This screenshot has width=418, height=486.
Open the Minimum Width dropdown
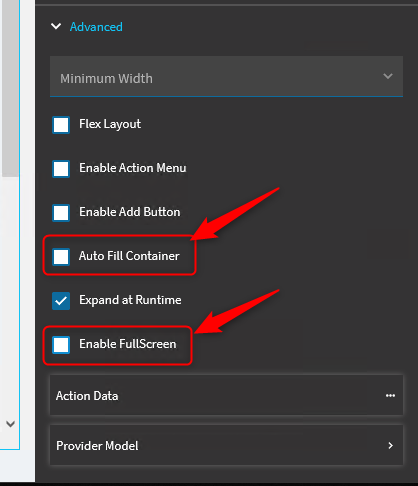pos(226,77)
